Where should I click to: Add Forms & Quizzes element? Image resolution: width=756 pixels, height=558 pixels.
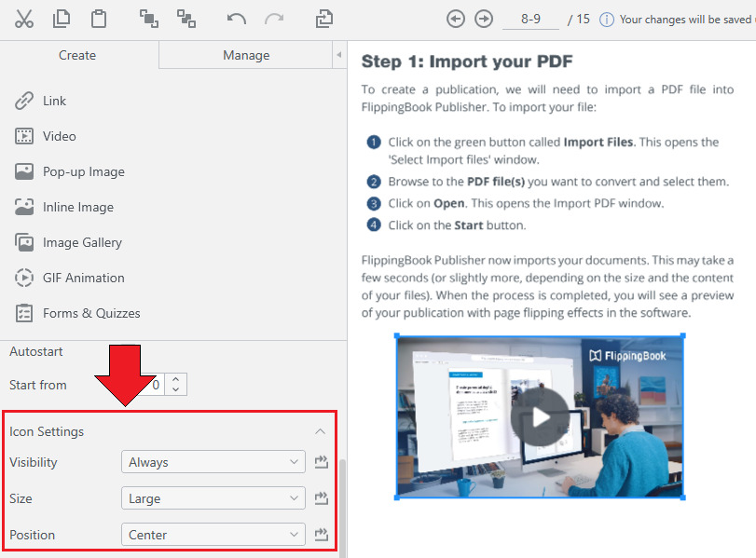pos(77,313)
